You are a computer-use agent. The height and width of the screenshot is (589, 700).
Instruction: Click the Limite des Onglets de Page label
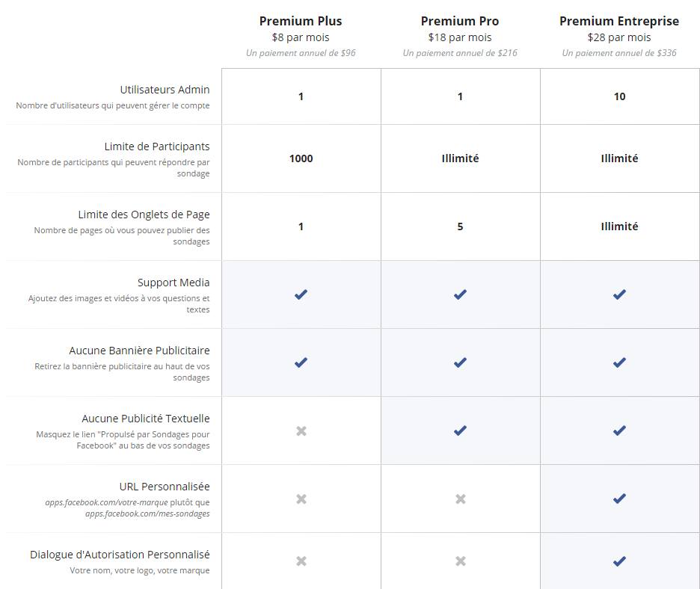(x=144, y=215)
